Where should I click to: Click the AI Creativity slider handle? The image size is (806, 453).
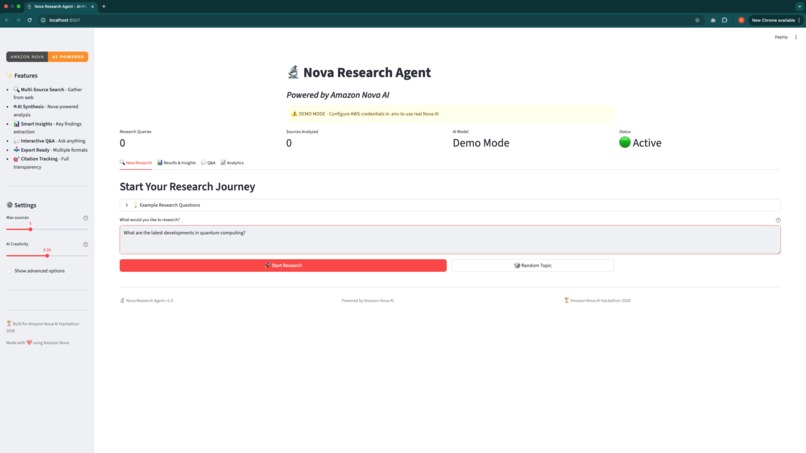click(47, 256)
